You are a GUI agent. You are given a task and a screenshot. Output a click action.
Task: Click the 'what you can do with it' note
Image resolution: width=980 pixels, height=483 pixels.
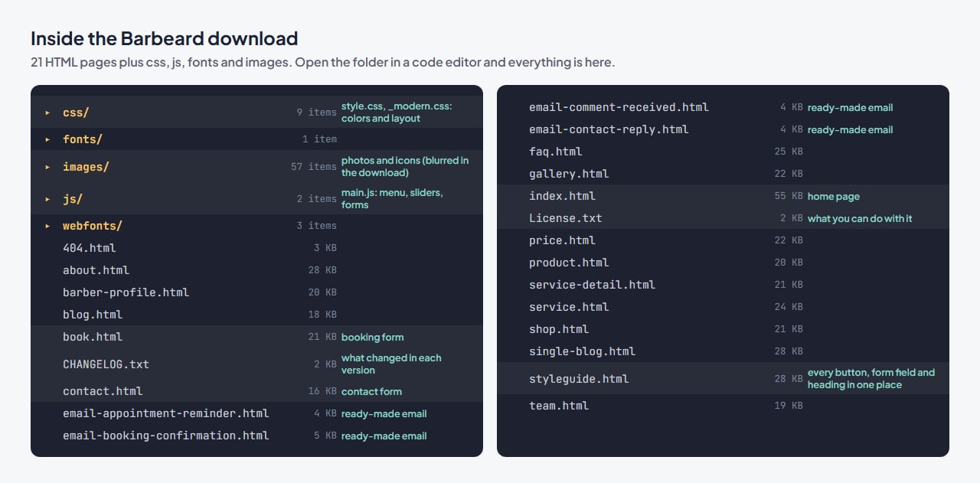(860, 219)
